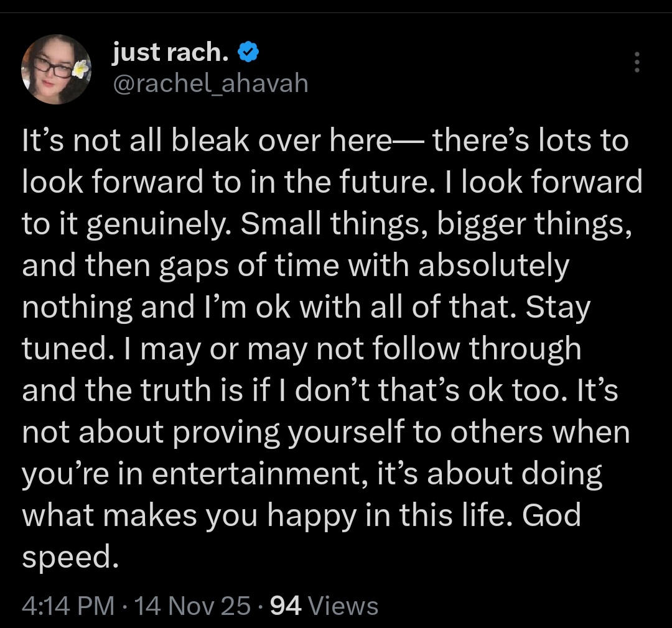This screenshot has height=628, width=672.
Task: Click the blue verified checkmark badge
Action: click(249, 55)
